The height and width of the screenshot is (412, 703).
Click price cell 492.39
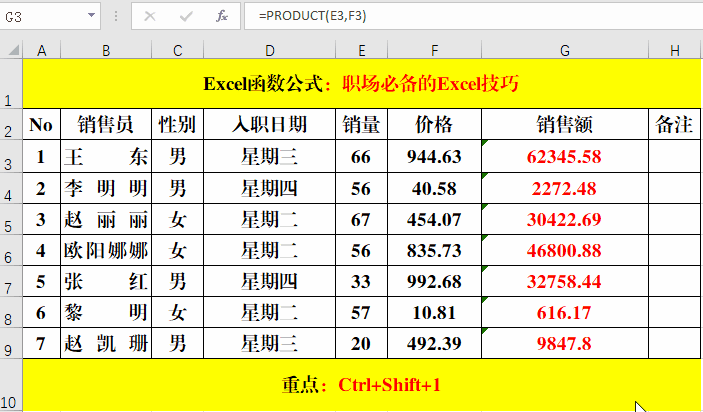click(434, 343)
